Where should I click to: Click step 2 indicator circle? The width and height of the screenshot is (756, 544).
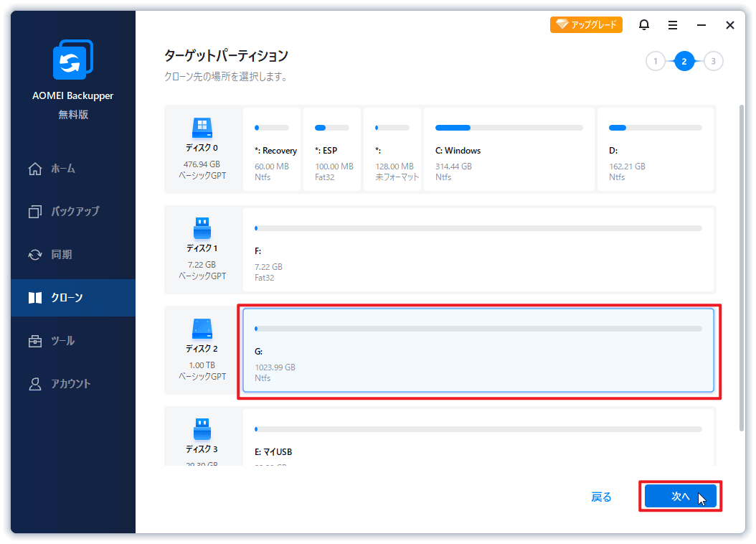coord(684,61)
